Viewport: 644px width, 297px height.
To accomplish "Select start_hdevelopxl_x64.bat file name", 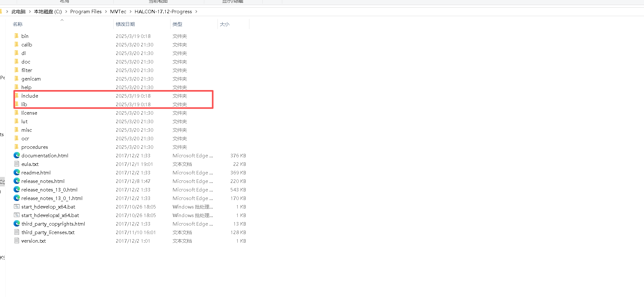I will click(x=50, y=215).
